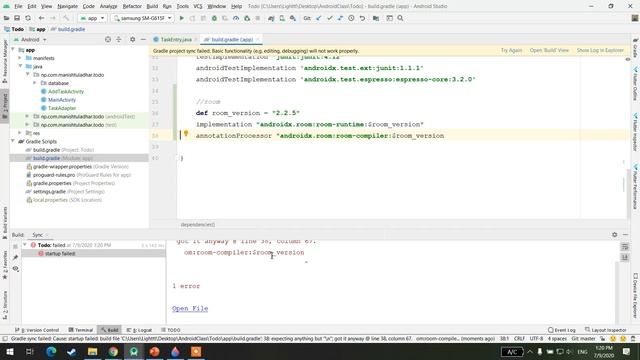This screenshot has width=640, height=360.
Task: Click the Save All toolbar icon
Action: [17, 18]
